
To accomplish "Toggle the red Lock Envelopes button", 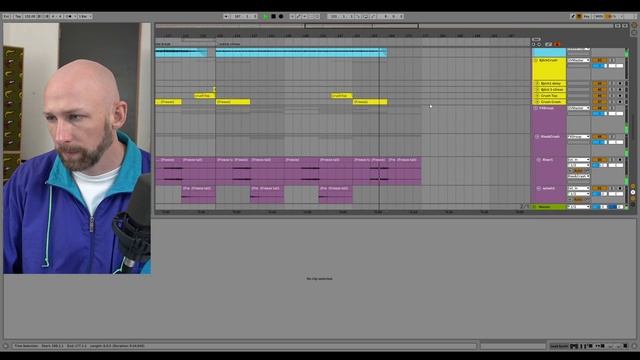I will [x=557, y=44].
